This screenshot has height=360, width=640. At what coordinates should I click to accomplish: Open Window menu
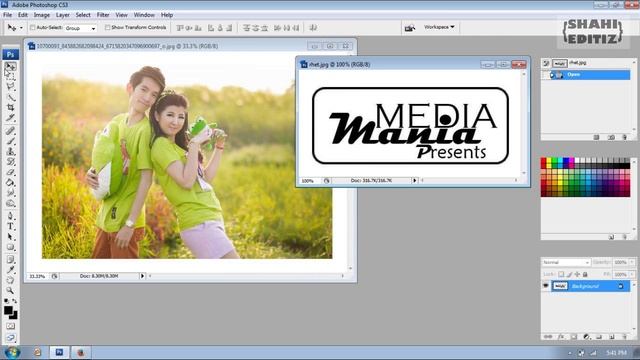click(144, 15)
